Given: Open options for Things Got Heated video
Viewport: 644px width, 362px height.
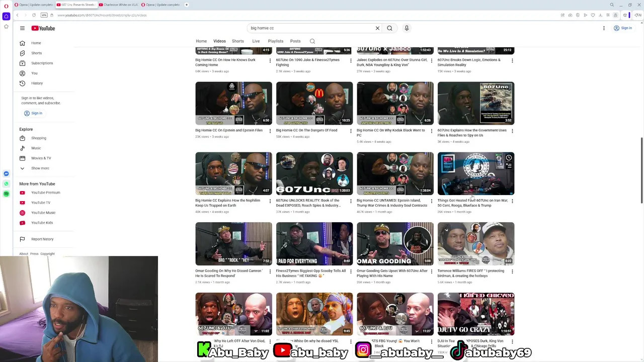Looking at the screenshot, I should point(512,201).
